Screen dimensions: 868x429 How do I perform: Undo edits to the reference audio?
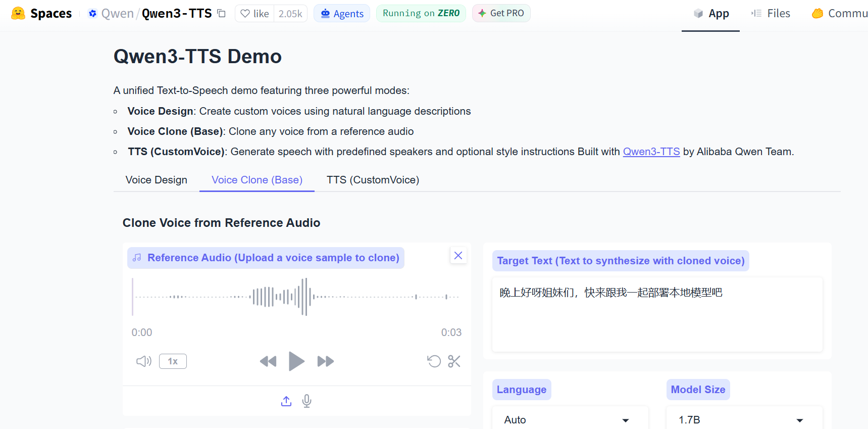[x=434, y=361]
